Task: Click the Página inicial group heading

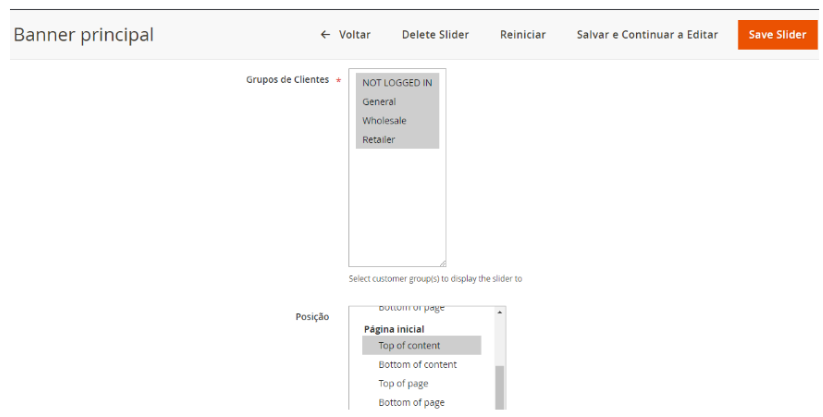Action: 394,329
